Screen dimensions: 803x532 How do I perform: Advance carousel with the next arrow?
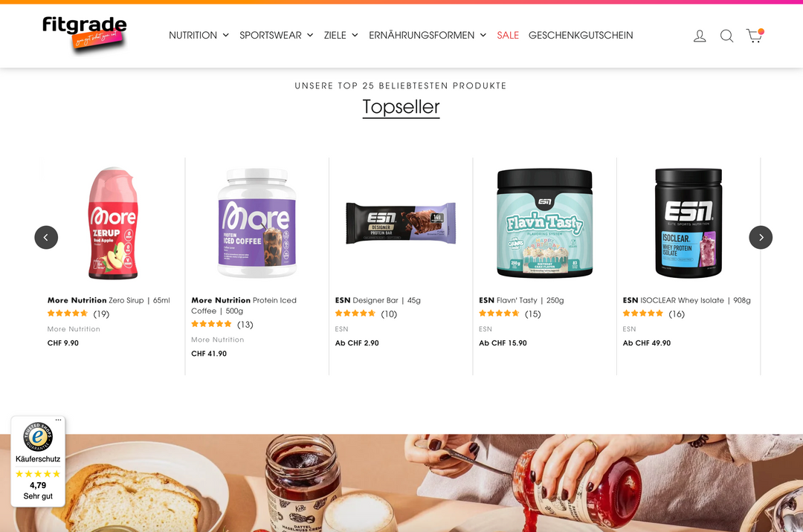point(761,237)
